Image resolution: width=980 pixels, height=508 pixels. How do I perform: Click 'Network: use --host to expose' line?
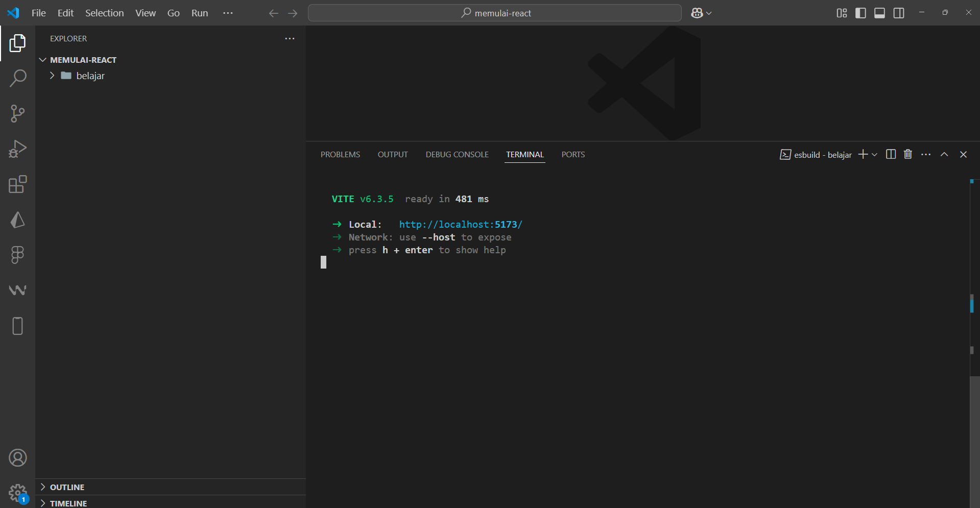pyautogui.click(x=430, y=237)
